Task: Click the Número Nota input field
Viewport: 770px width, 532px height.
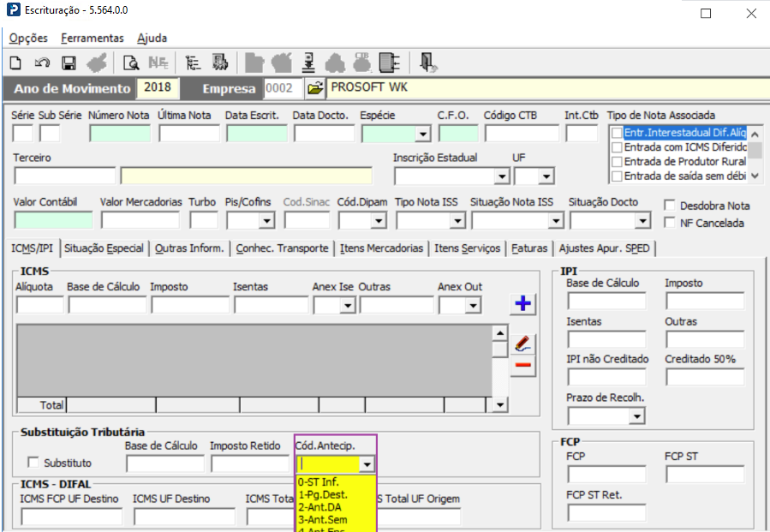Action: pyautogui.click(x=120, y=134)
